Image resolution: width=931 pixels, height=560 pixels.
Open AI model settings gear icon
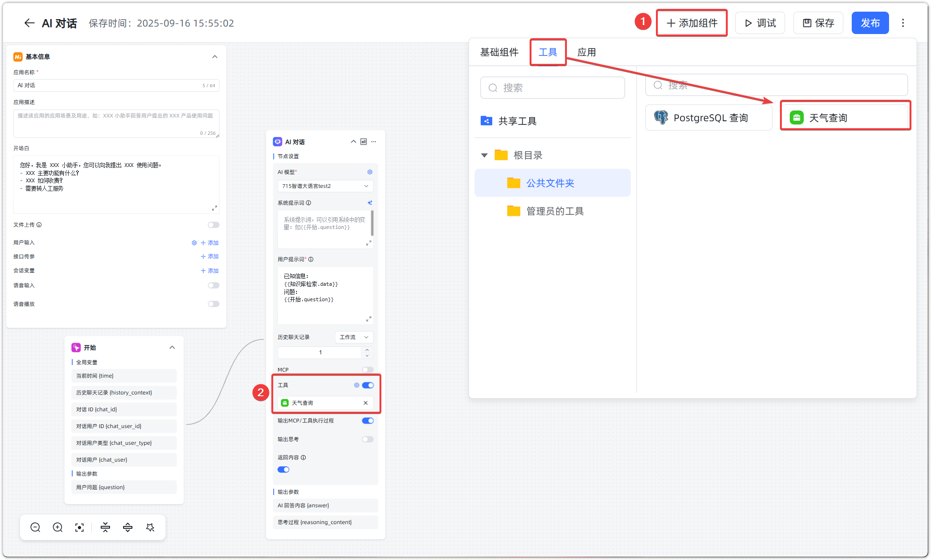tap(370, 172)
